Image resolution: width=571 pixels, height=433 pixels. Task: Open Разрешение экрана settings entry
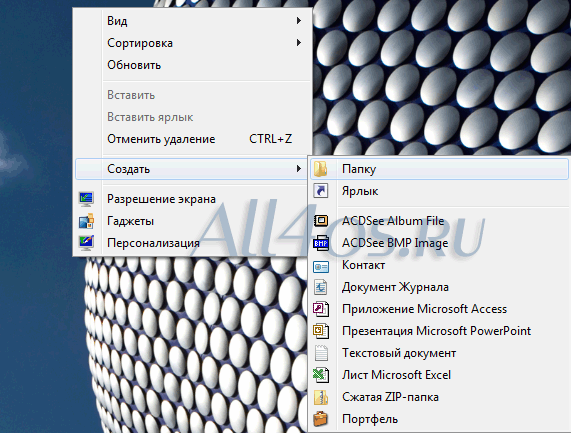pos(192,199)
